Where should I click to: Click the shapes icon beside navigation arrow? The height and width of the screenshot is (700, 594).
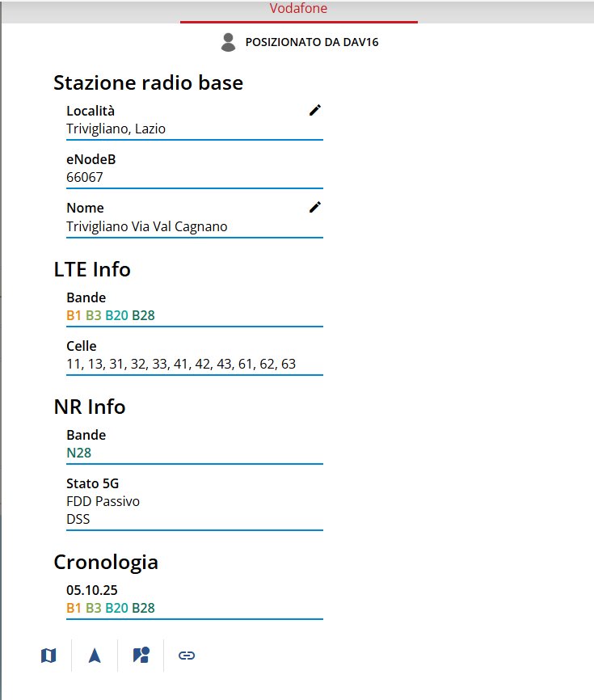click(x=141, y=656)
